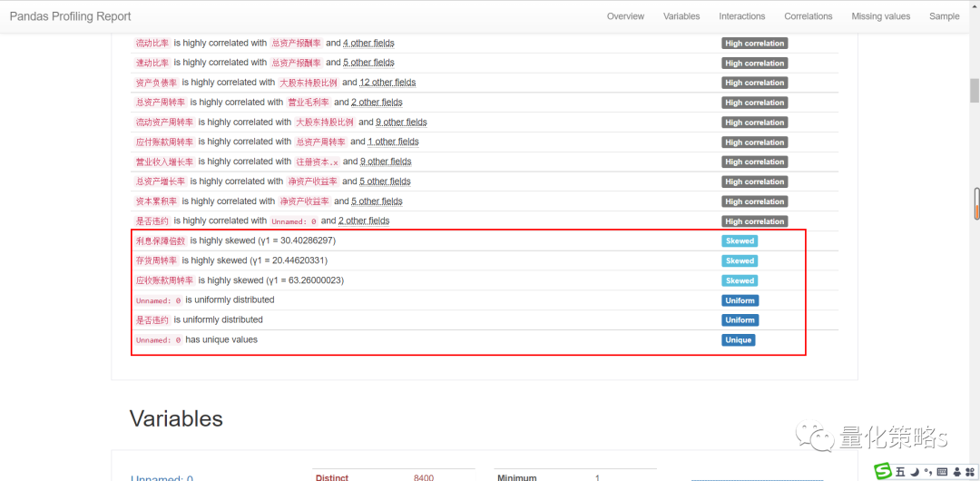Navigate to Missing values
The width and height of the screenshot is (980, 481).
(x=880, y=16)
